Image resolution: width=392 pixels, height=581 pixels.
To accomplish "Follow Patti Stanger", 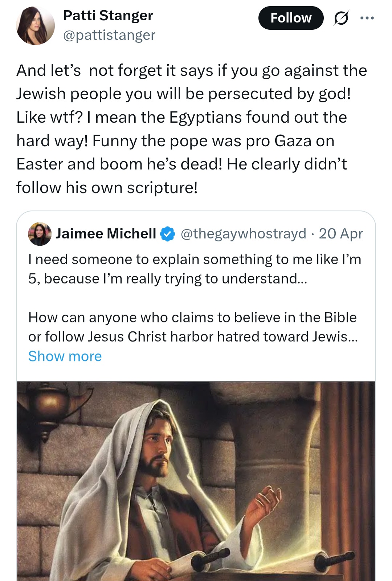I will pyautogui.click(x=291, y=18).
